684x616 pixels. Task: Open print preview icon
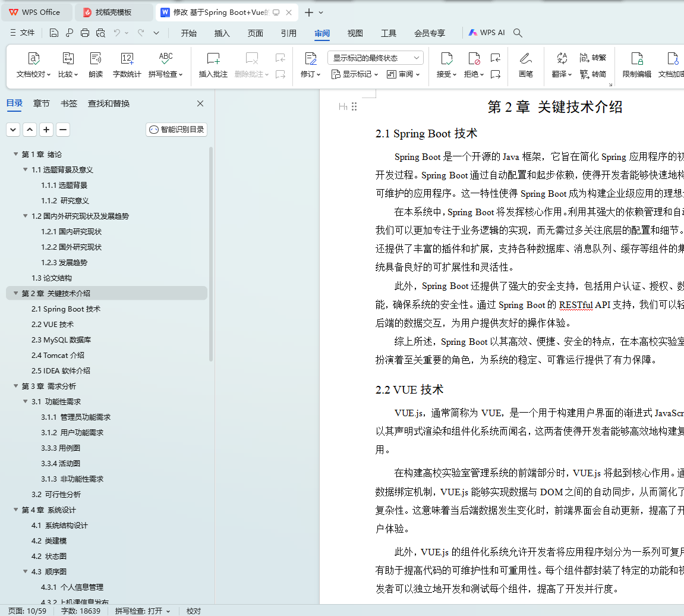pyautogui.click(x=101, y=33)
